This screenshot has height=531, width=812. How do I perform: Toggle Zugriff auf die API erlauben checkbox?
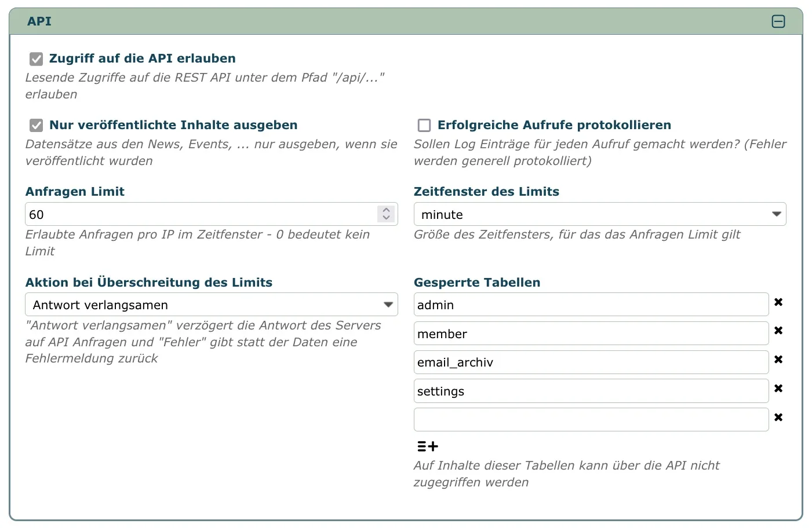(x=37, y=58)
